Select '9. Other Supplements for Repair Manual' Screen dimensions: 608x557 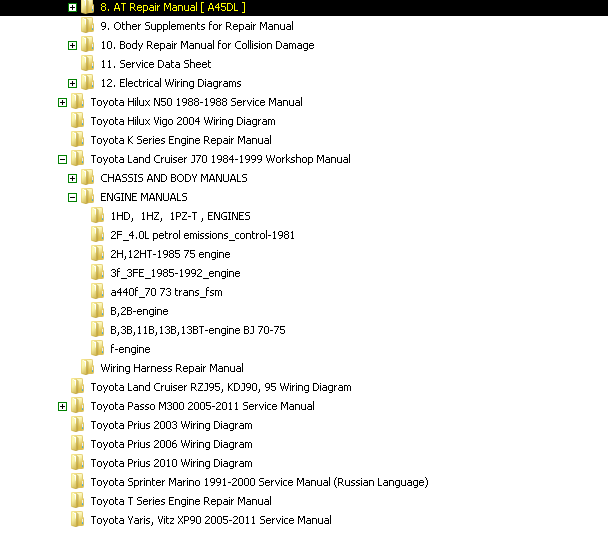(197, 26)
